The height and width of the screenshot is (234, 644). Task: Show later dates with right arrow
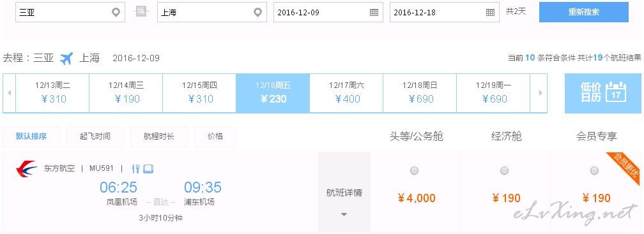[540, 93]
